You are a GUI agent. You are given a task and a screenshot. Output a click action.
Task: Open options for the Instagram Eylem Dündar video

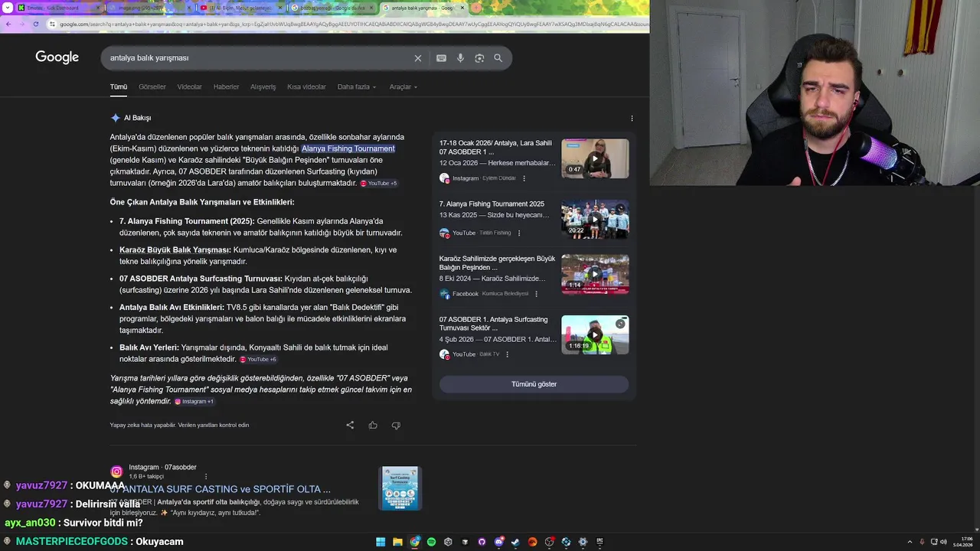click(x=524, y=178)
